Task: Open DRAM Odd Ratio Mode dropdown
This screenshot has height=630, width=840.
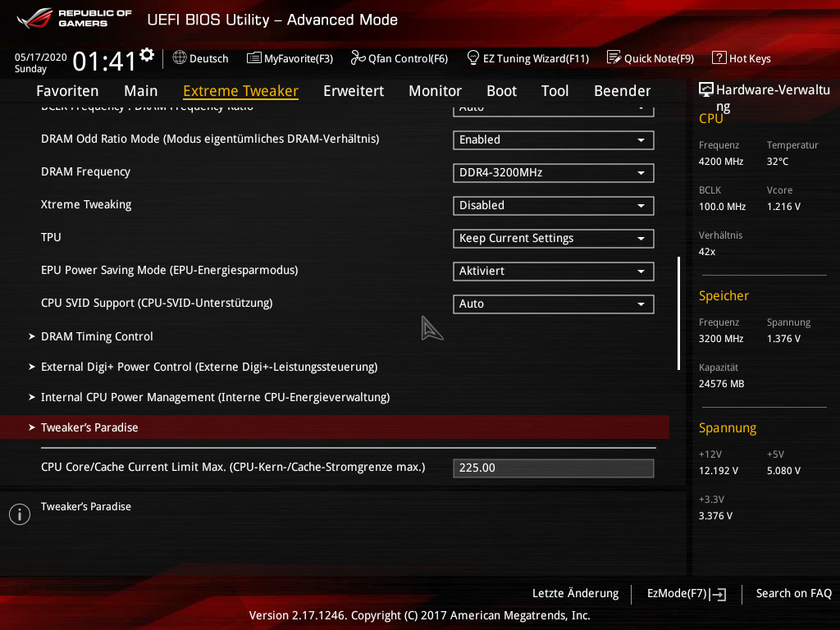Action: click(554, 139)
